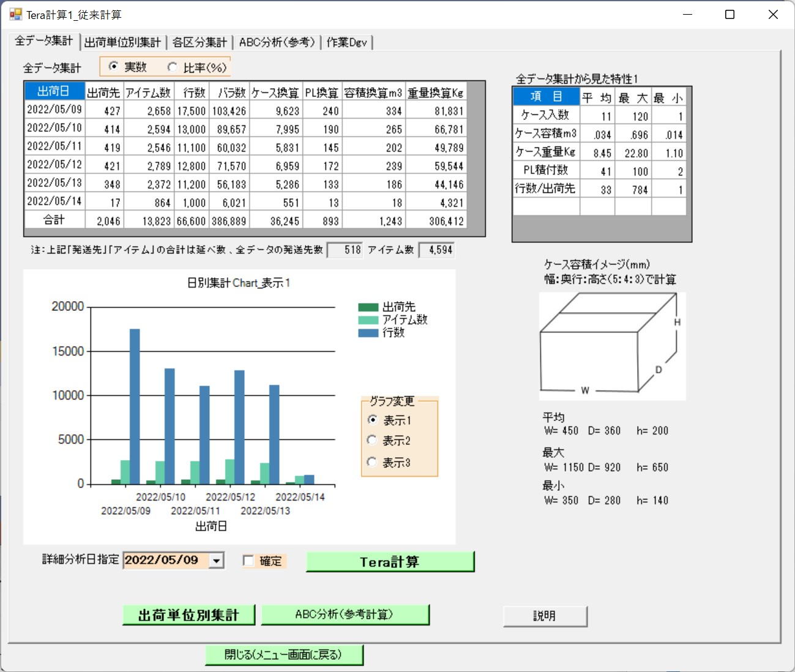Open the 出荷単位別集計 tab
Screen dimensions: 795x672
tap(122, 42)
